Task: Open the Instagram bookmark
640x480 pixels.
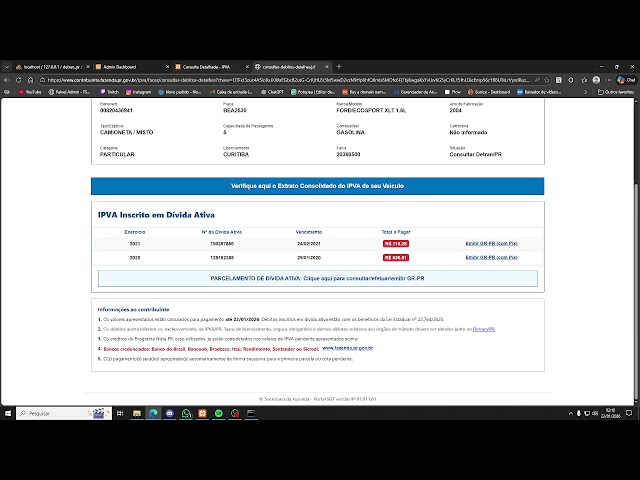Action: pos(139,92)
